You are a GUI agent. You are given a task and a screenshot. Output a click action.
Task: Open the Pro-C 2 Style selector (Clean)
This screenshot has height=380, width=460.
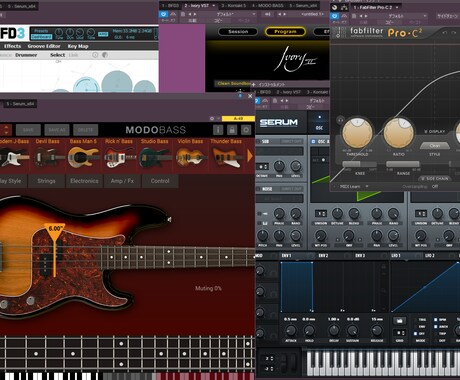435,146
